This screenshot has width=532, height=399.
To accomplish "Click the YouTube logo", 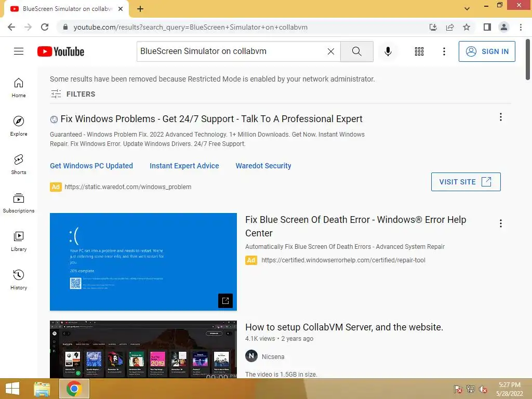I will tap(61, 51).
